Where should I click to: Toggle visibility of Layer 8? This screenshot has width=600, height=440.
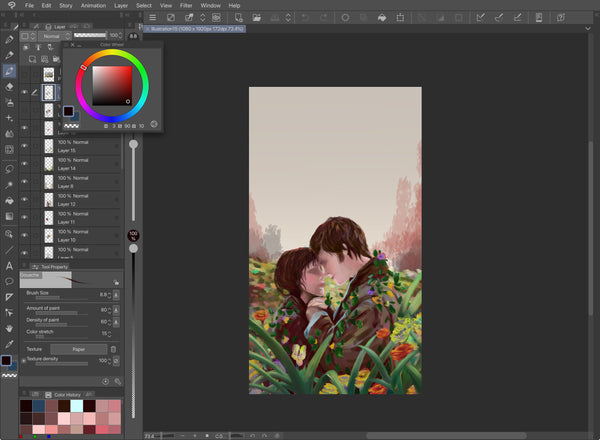pyautogui.click(x=24, y=182)
